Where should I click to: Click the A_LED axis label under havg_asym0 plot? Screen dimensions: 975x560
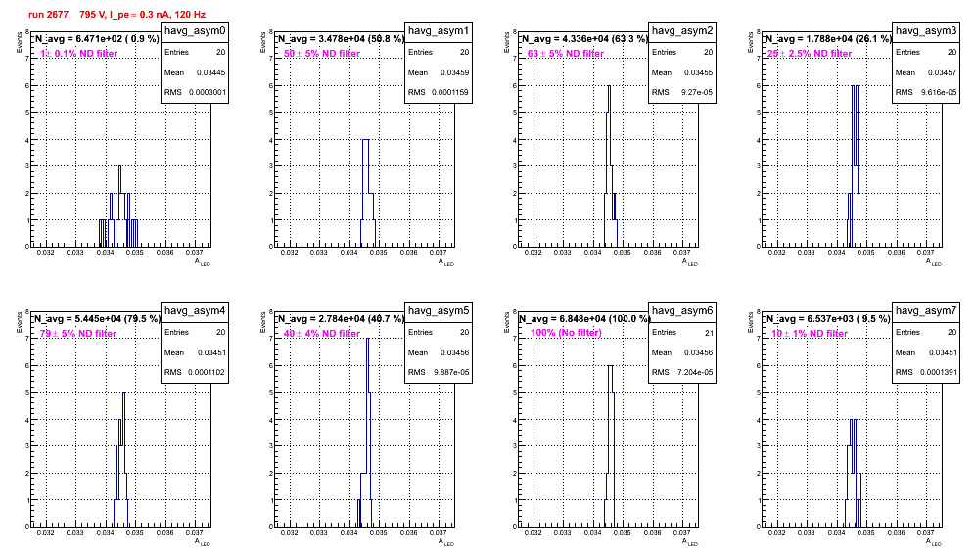click(203, 262)
